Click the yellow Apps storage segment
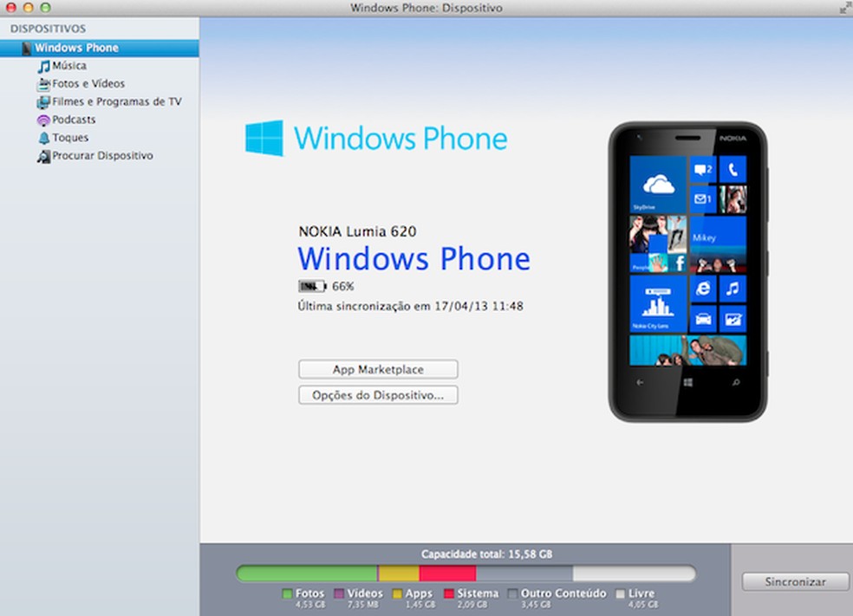The height and width of the screenshot is (616, 853). [399, 573]
